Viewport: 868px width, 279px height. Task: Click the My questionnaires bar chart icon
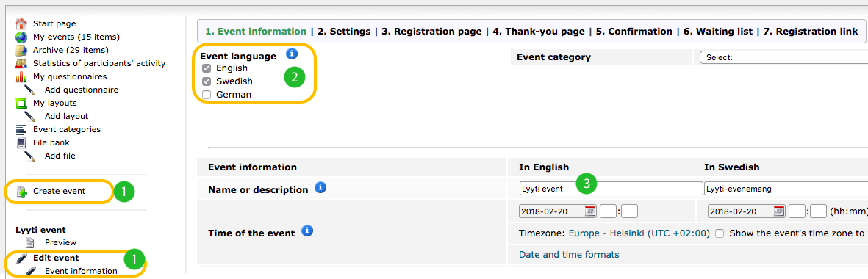pyautogui.click(x=21, y=77)
